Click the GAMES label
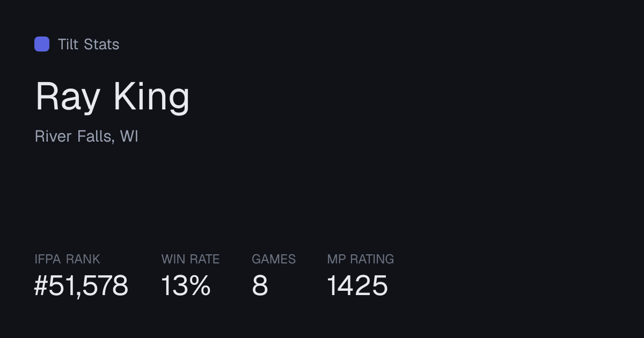644x338 pixels. pyautogui.click(x=274, y=259)
